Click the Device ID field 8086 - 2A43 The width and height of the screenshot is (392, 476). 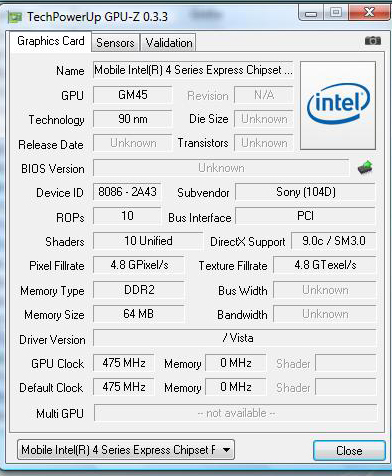(127, 192)
